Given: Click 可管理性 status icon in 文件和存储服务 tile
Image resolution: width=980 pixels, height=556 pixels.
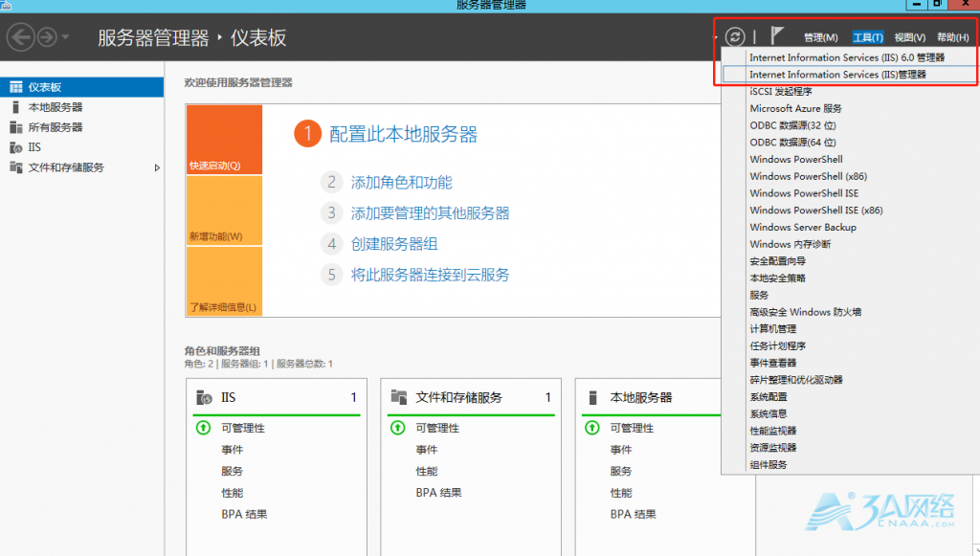Looking at the screenshot, I should tap(397, 428).
